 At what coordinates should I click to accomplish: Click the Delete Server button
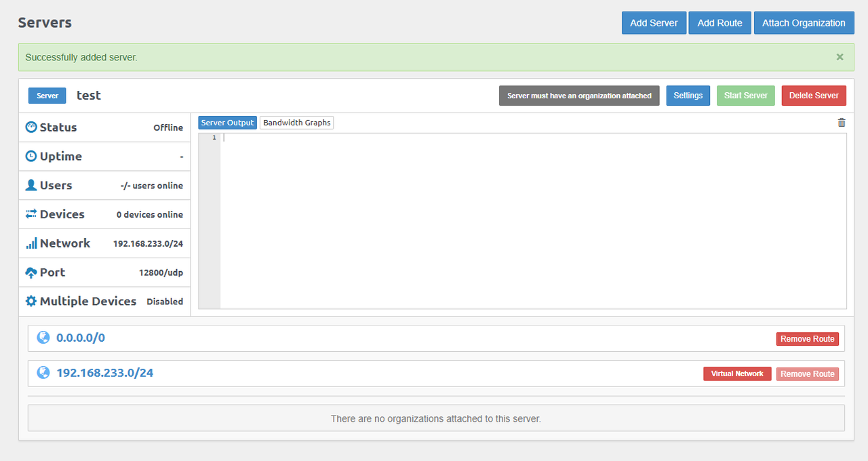coord(814,96)
